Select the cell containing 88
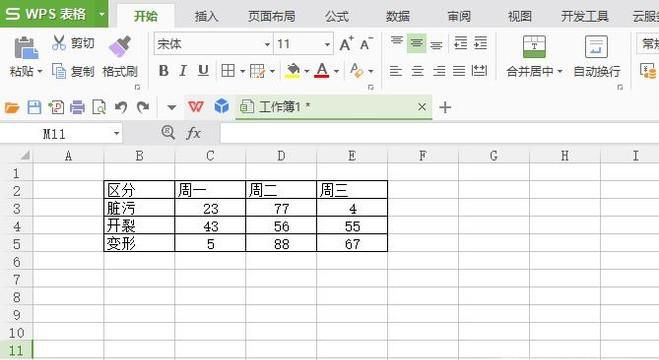 tap(281, 243)
